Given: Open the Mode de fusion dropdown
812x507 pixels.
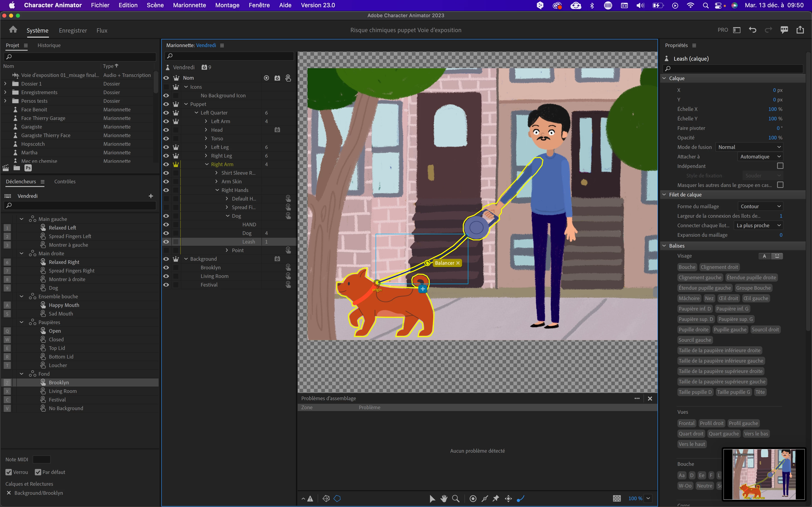Looking at the screenshot, I should (x=749, y=147).
